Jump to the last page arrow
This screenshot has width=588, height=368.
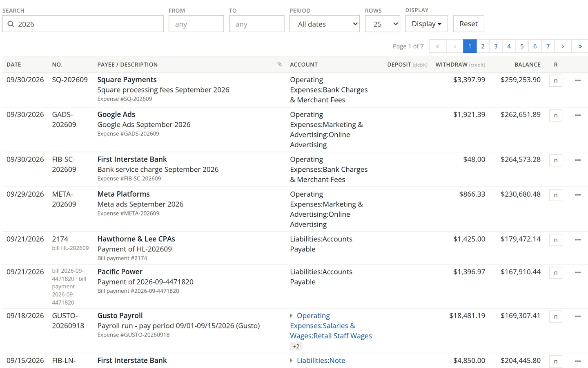click(580, 46)
